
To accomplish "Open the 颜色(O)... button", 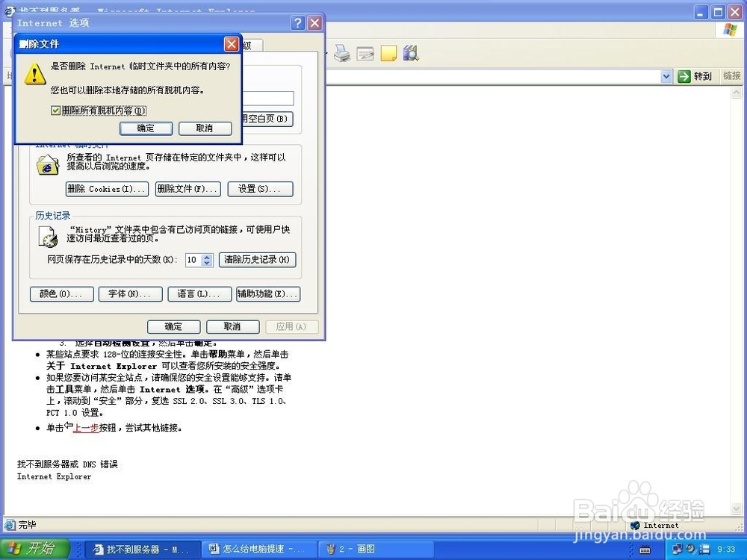I will [61, 293].
